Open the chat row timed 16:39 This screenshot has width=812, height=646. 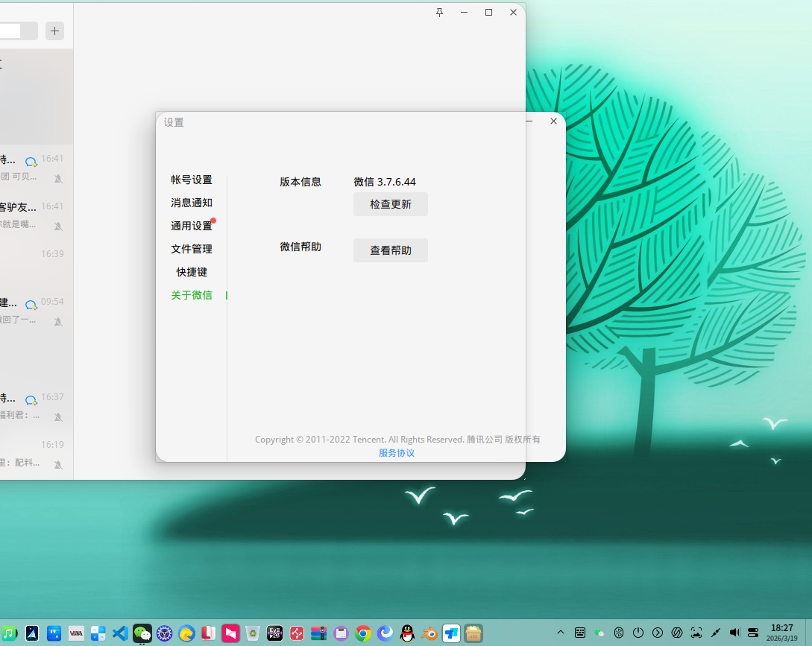(37, 263)
